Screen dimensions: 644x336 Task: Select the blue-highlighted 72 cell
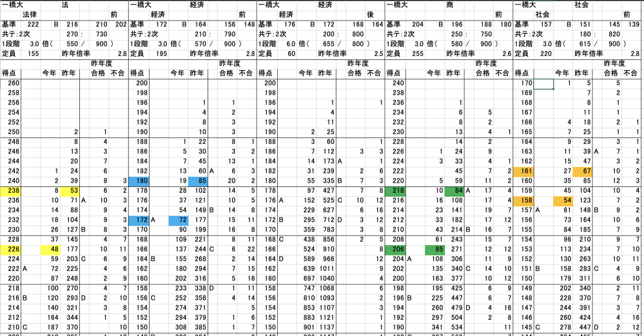179,220
